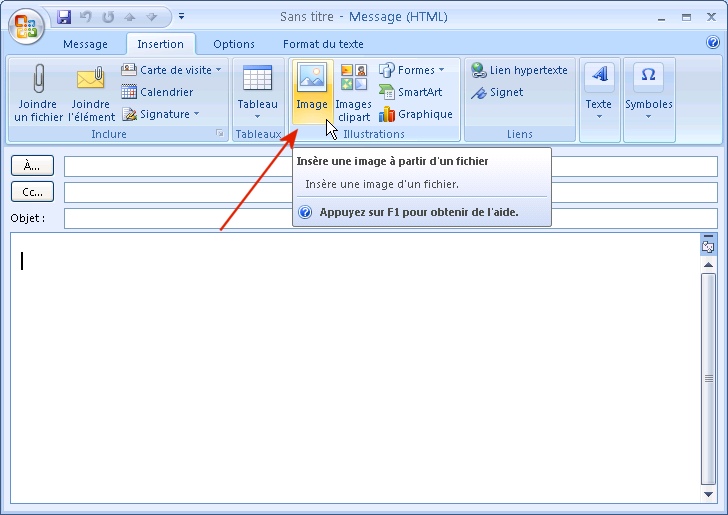
Task: Switch to the Message tab
Action: click(x=85, y=44)
